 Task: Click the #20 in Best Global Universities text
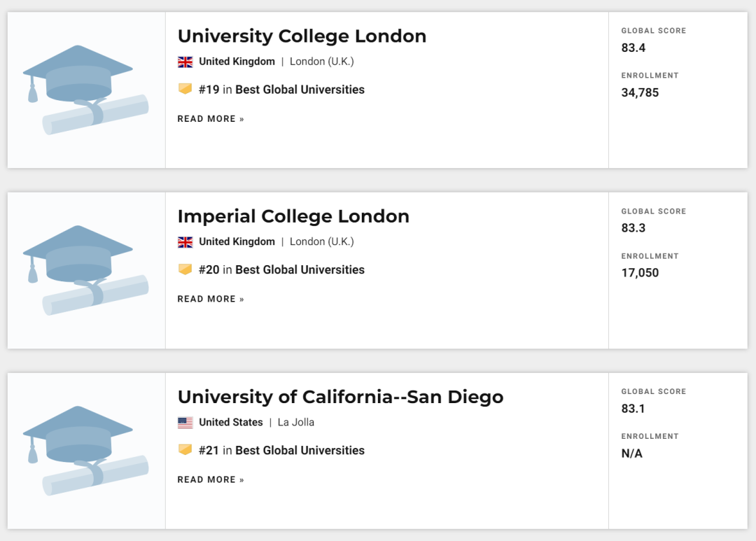(281, 270)
